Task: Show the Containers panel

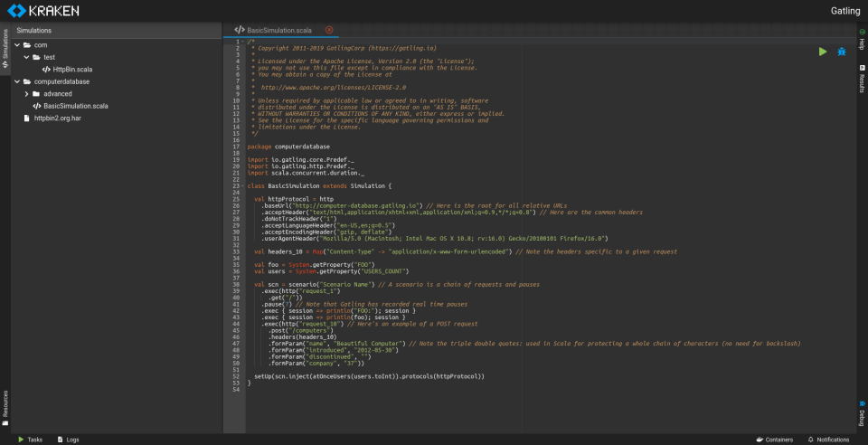Action: [773, 440]
